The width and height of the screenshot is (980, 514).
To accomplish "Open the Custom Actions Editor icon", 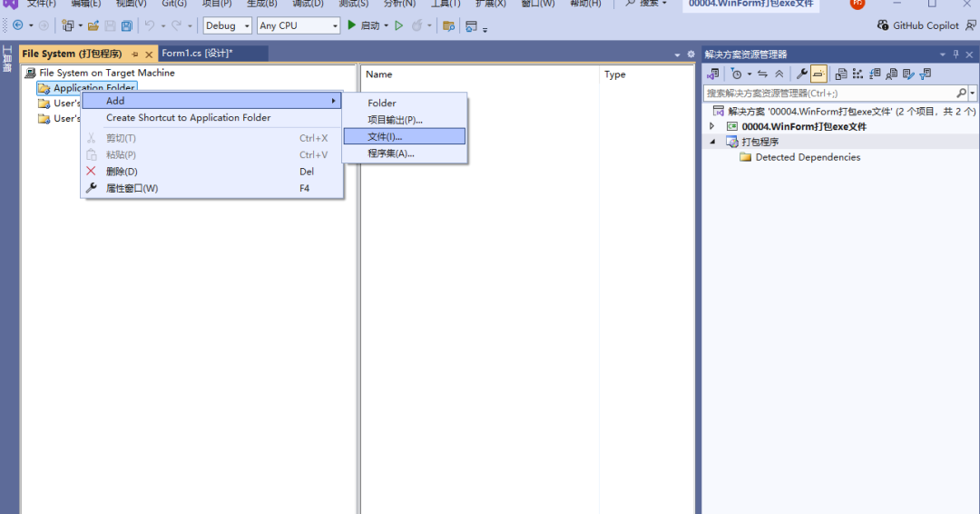I will coord(908,74).
